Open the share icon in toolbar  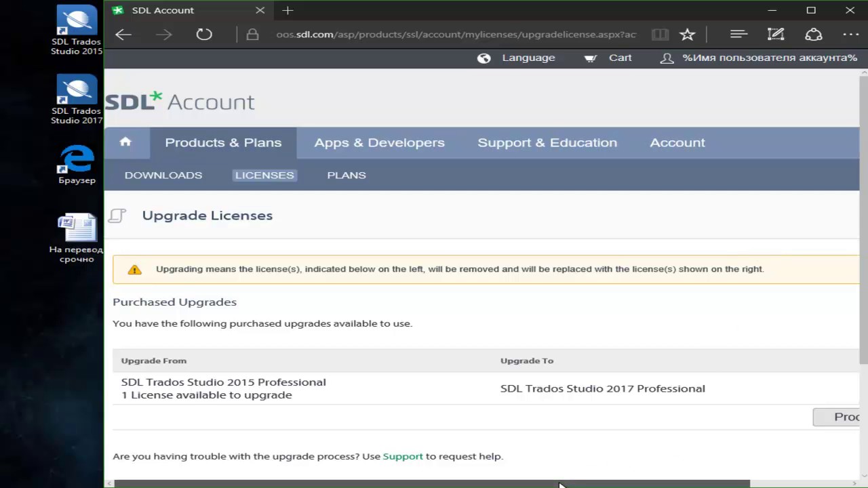tap(813, 35)
